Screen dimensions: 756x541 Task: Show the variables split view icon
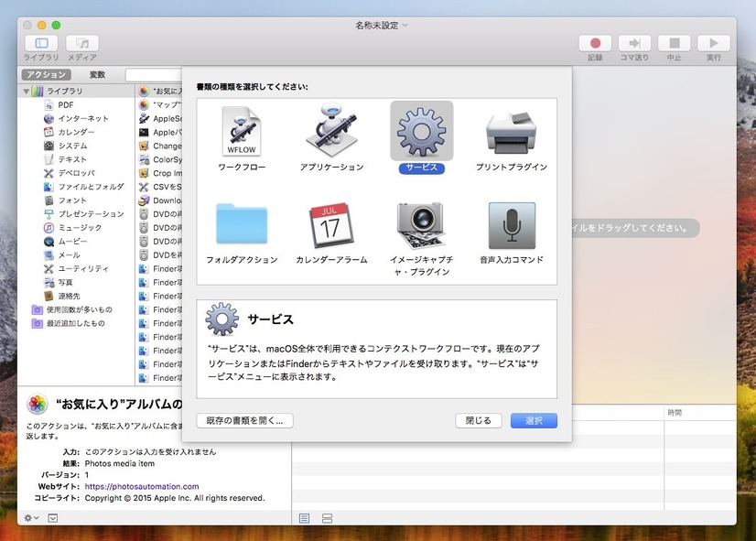328,518
